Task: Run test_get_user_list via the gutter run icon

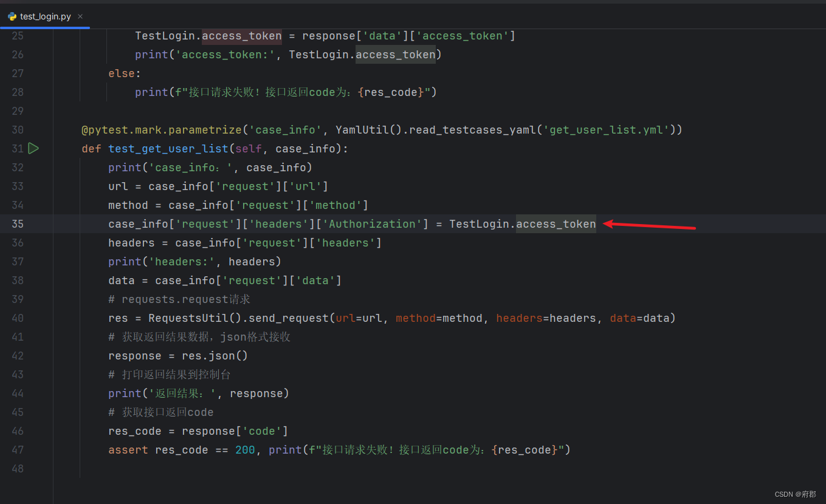Action: point(33,148)
